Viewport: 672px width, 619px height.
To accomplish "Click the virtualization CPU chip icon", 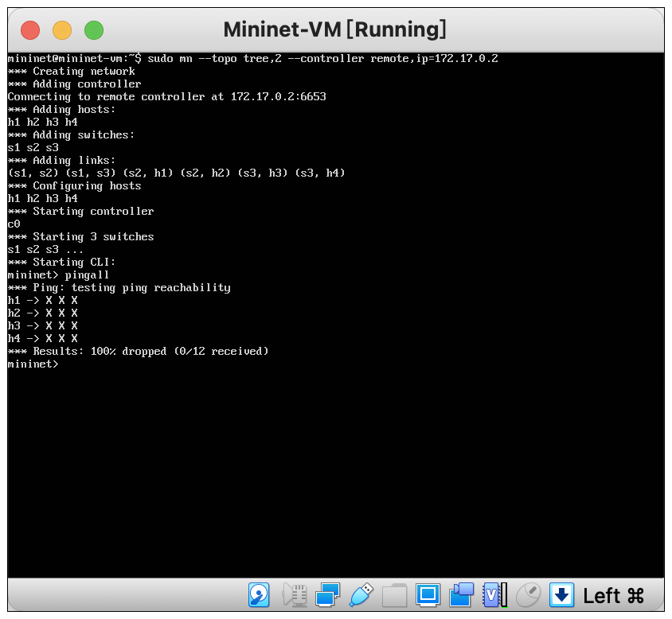I will (491, 594).
